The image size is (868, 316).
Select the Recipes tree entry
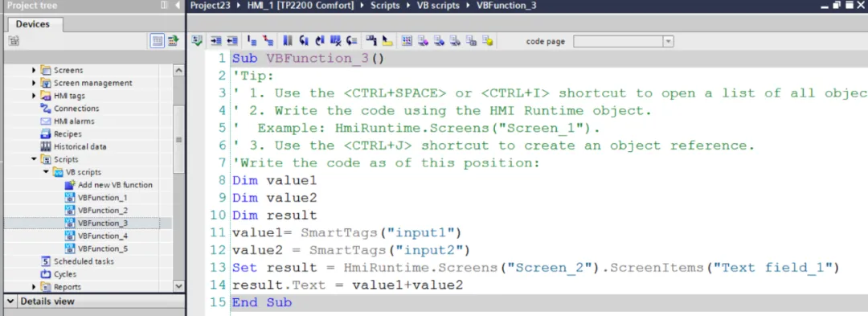tap(68, 134)
